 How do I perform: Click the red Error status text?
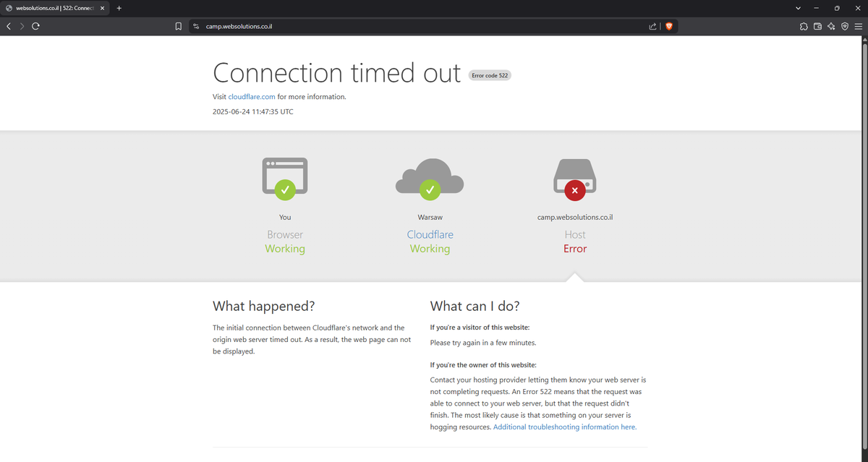pos(575,249)
